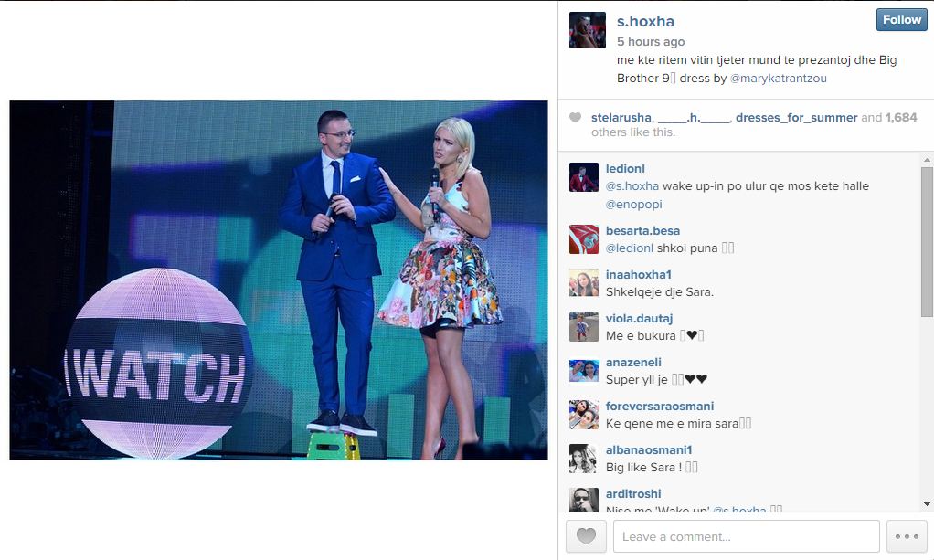Viewport: 934px width, 560px height.
Task: Open ledionl's avatar thumbnail
Action: (584, 177)
